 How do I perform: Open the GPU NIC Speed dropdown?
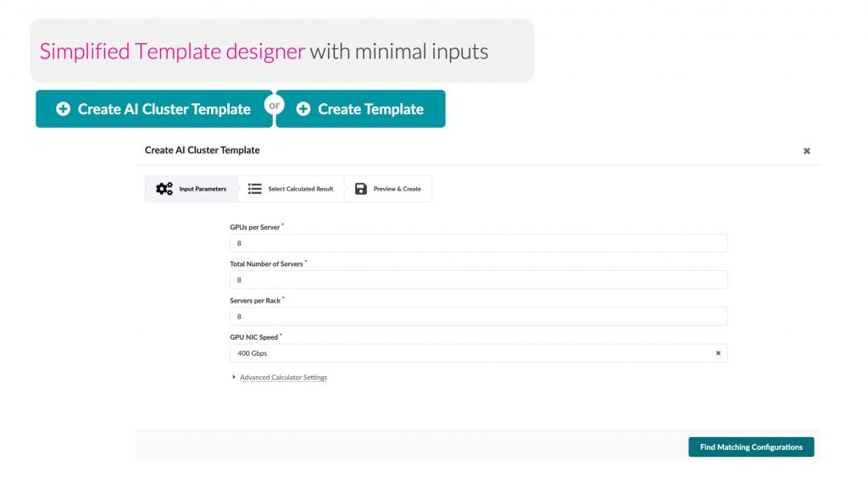point(475,353)
